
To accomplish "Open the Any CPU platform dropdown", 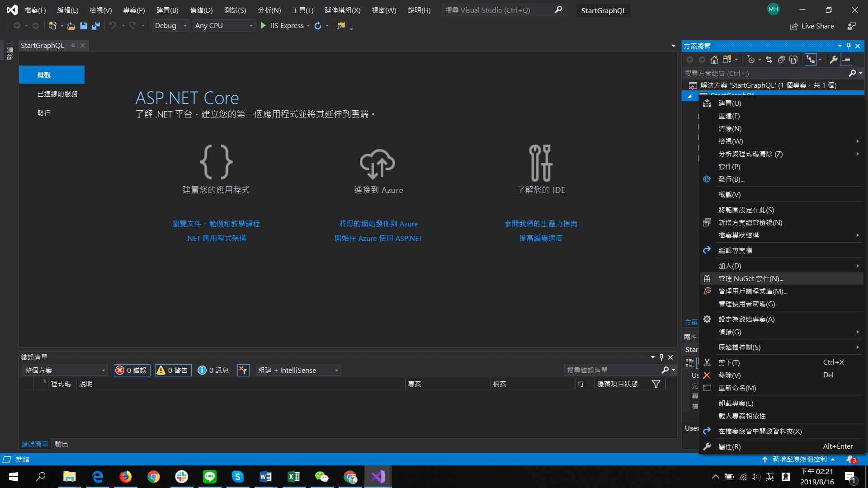I will pyautogui.click(x=224, y=26).
